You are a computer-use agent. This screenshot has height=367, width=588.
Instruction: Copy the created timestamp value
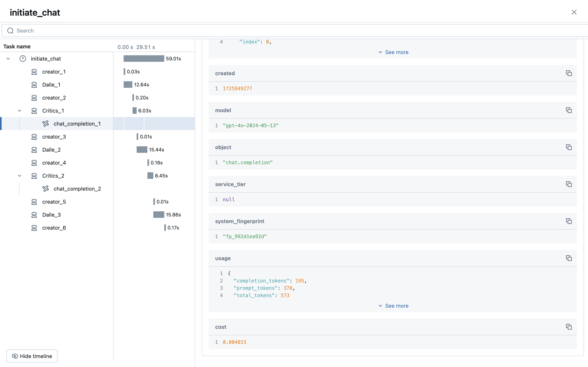(x=569, y=73)
